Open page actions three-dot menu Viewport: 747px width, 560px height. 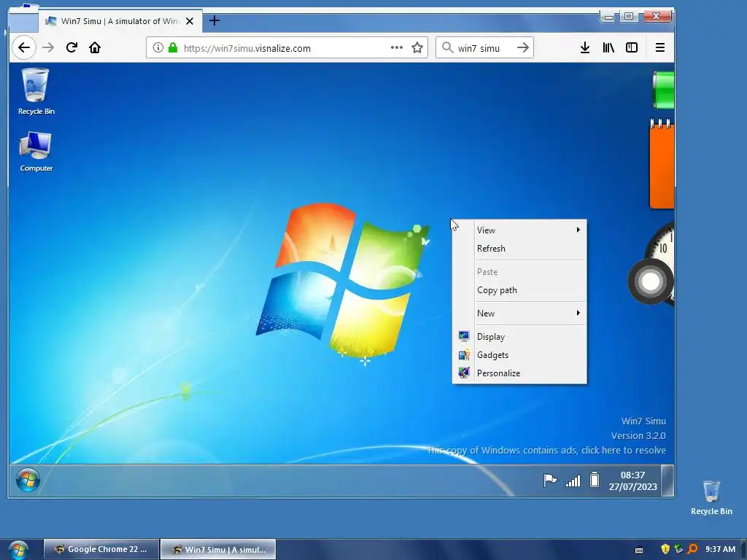(396, 47)
